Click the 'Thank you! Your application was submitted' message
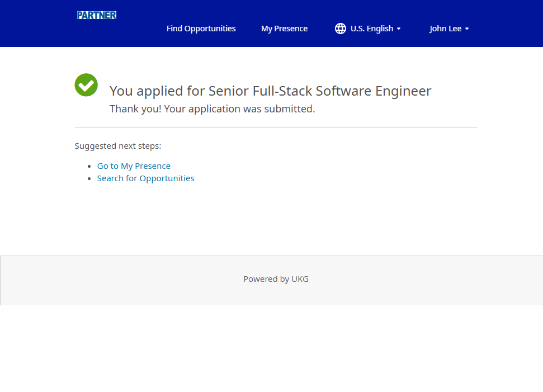The image size is (543, 392). pyautogui.click(x=212, y=109)
